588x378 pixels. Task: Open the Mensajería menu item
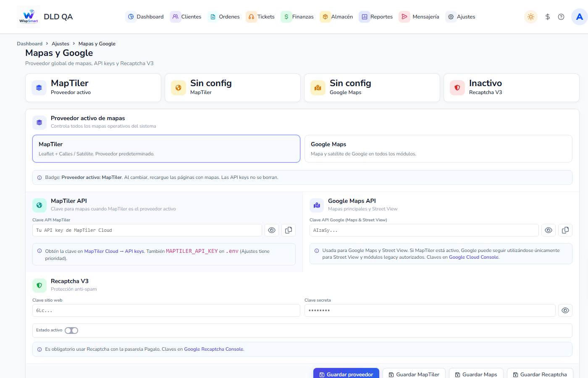click(420, 17)
